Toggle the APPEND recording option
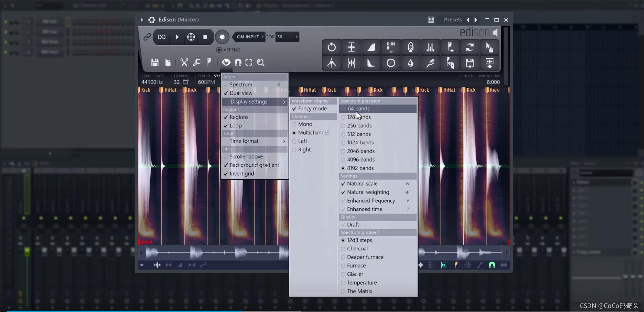 [x=228, y=50]
